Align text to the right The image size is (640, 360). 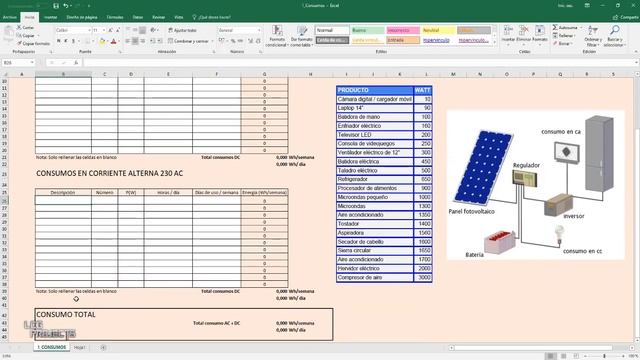tap(142, 41)
